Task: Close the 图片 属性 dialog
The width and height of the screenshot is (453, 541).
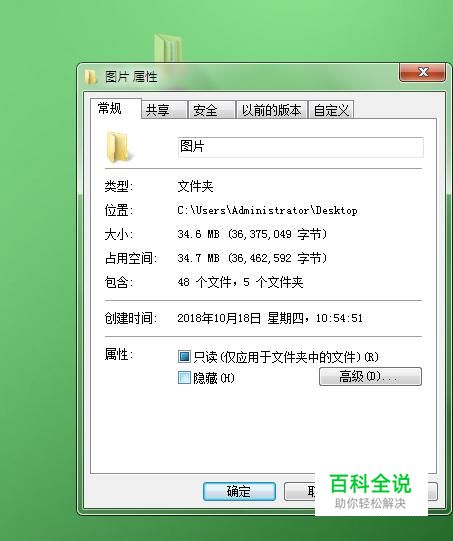Action: click(x=422, y=72)
